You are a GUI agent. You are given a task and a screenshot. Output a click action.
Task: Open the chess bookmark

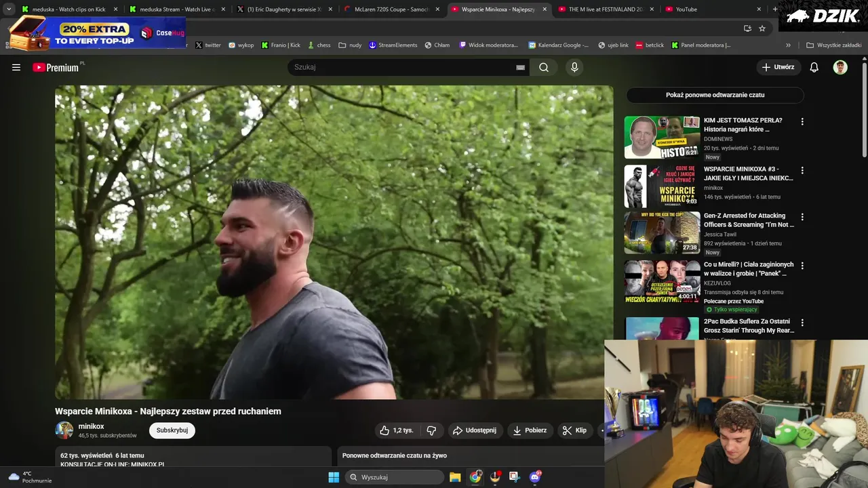tap(319, 45)
